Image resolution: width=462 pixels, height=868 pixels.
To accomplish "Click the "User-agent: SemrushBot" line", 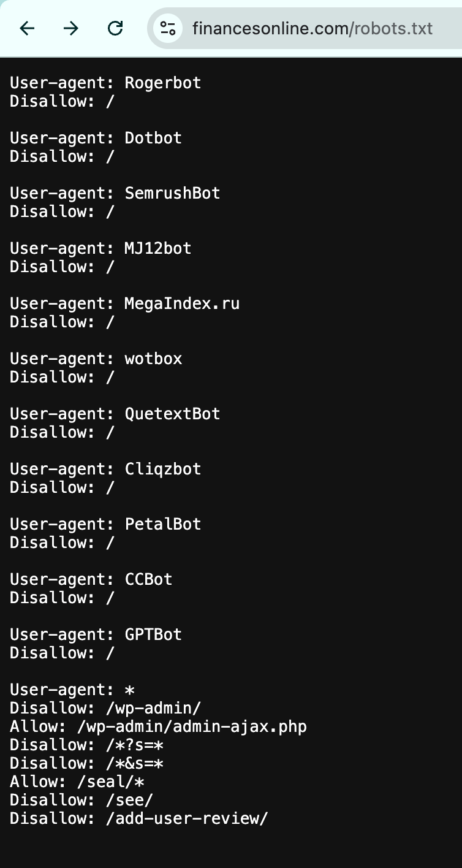I will click(x=115, y=193).
